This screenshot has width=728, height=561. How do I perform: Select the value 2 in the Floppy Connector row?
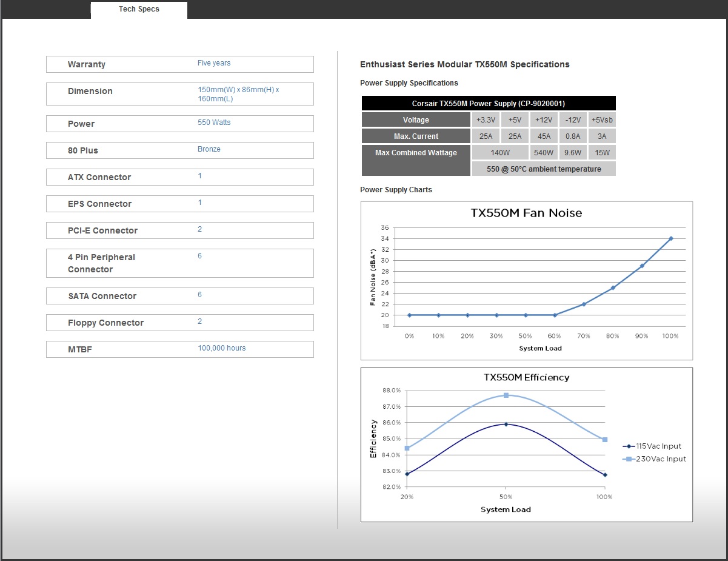point(200,321)
